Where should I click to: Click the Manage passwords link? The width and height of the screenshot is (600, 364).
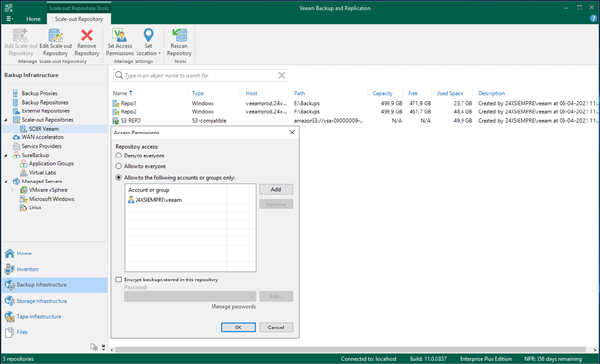pyautogui.click(x=233, y=307)
